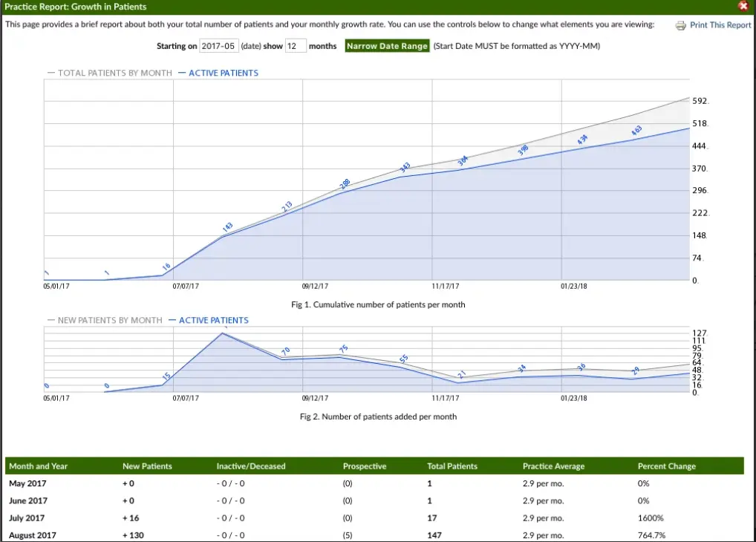Click the New Patients column header
Screen dimensions: 756x542
click(x=146, y=466)
